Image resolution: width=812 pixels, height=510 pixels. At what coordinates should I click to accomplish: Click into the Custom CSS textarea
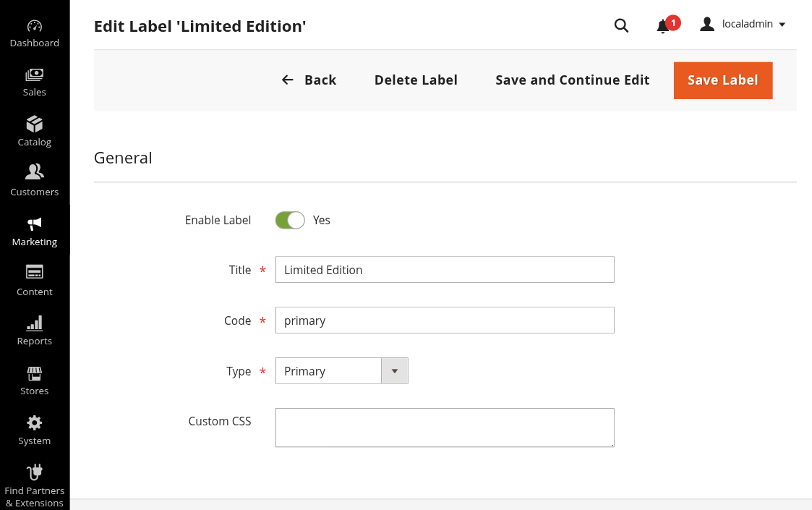pos(444,428)
